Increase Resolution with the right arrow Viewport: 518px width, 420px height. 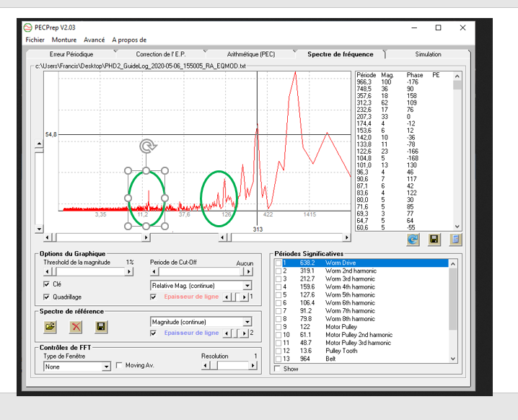253,365
